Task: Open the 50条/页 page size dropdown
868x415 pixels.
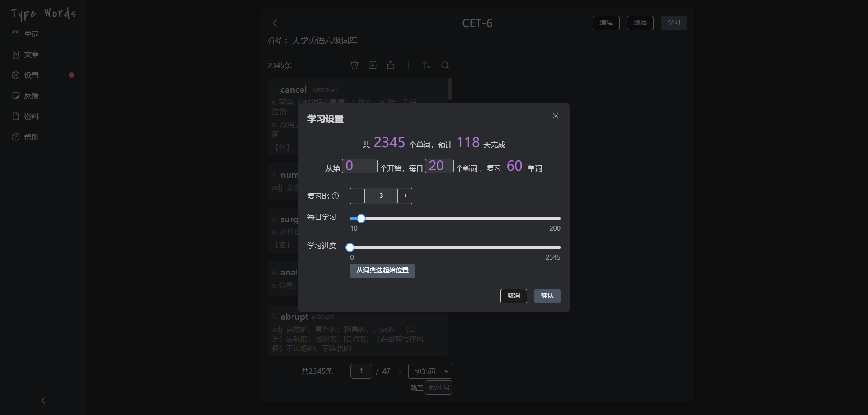Action: point(429,371)
